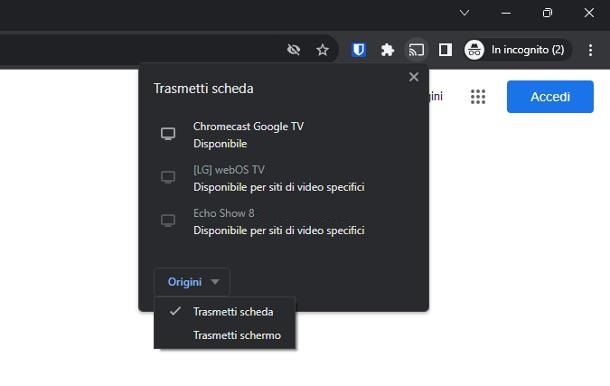Select the Echo Show 8 device
Image resolution: width=610 pixels, height=386 pixels.
pos(284,221)
